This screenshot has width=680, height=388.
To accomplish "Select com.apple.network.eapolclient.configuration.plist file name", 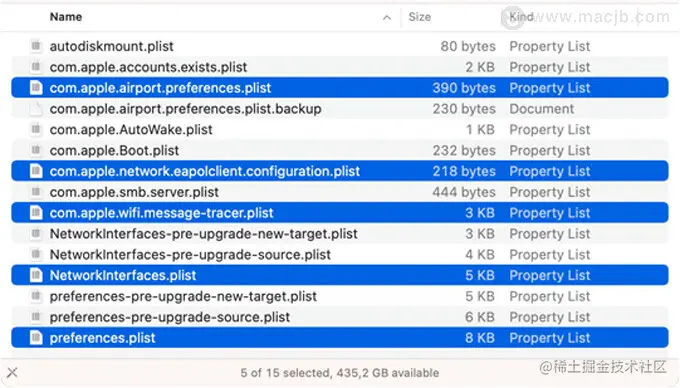I will coord(205,171).
